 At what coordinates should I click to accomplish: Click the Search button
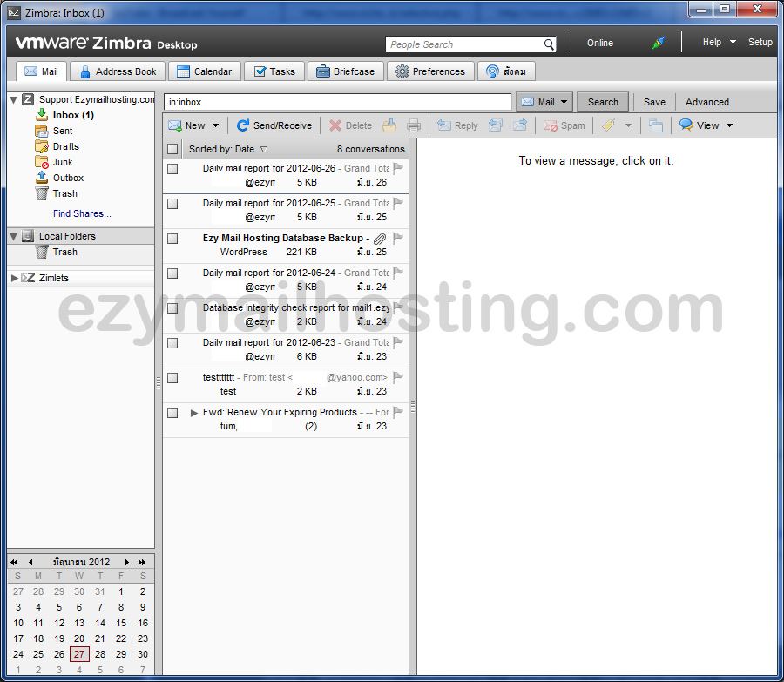pyautogui.click(x=603, y=102)
